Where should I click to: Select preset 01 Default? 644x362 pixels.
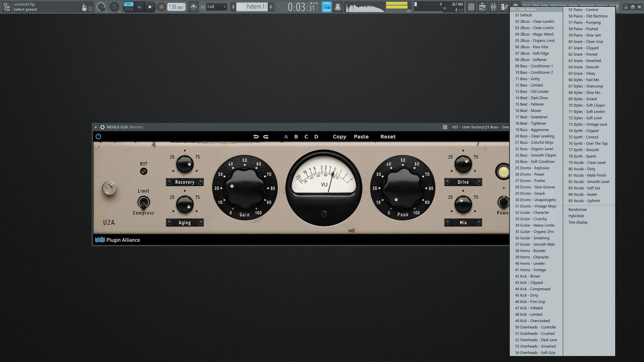[536, 15]
